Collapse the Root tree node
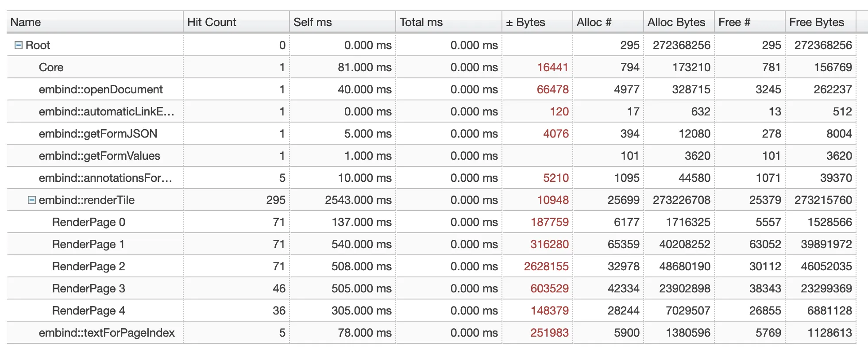The width and height of the screenshot is (868, 357). tap(19, 45)
